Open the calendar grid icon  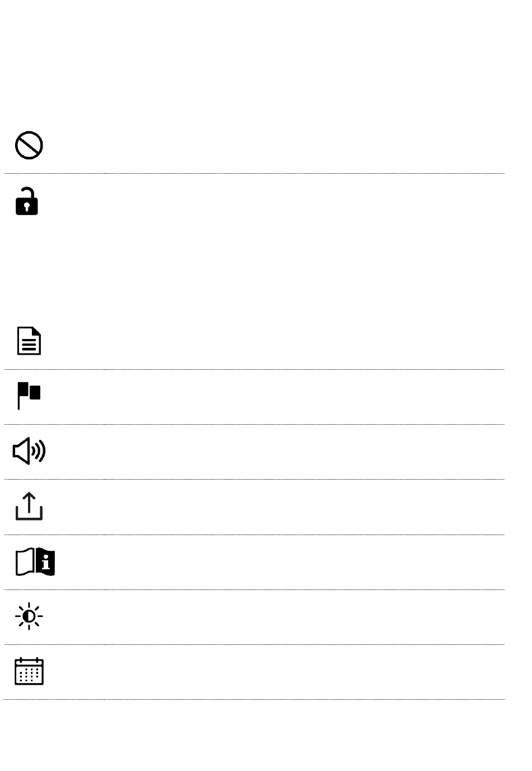tap(29, 671)
